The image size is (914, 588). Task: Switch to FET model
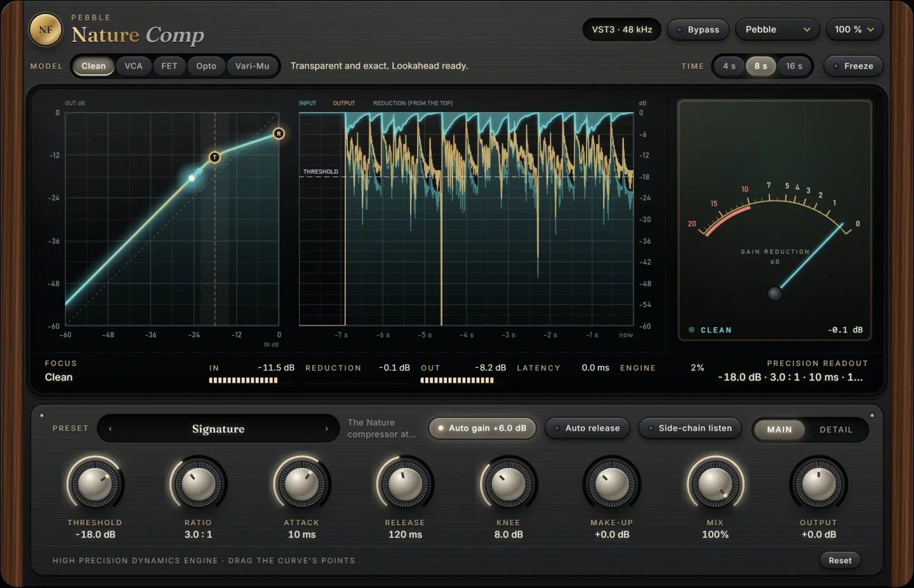point(169,66)
